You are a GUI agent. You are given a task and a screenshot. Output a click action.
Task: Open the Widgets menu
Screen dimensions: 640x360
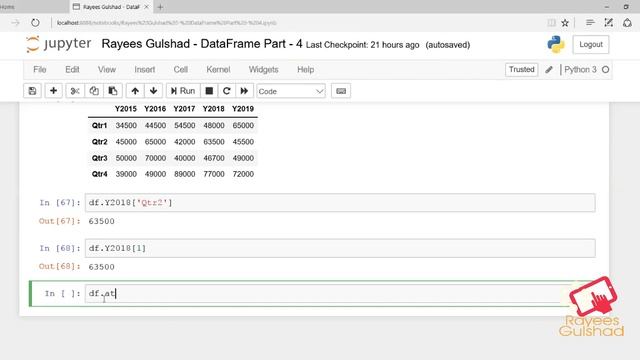tap(263, 70)
